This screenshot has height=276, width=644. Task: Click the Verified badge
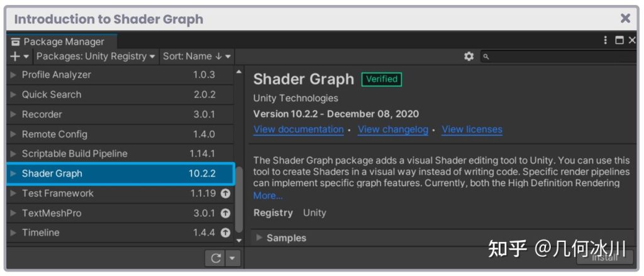tap(382, 79)
